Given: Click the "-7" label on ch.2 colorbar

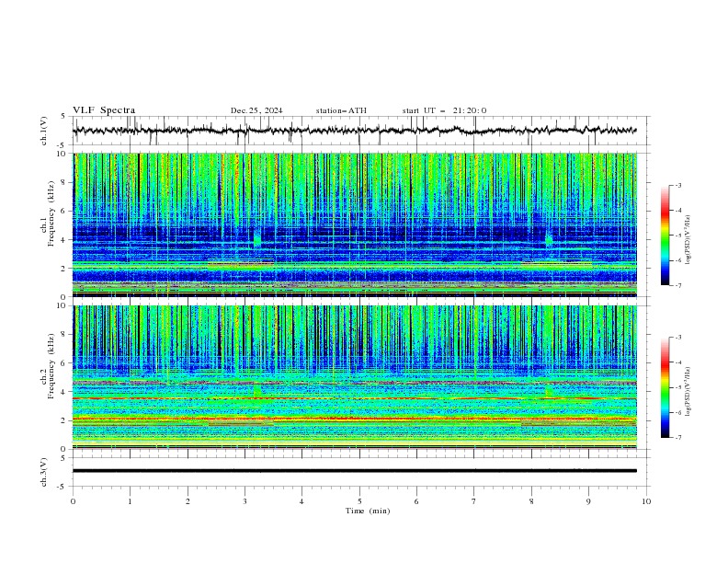Looking at the screenshot, I should click(677, 438).
